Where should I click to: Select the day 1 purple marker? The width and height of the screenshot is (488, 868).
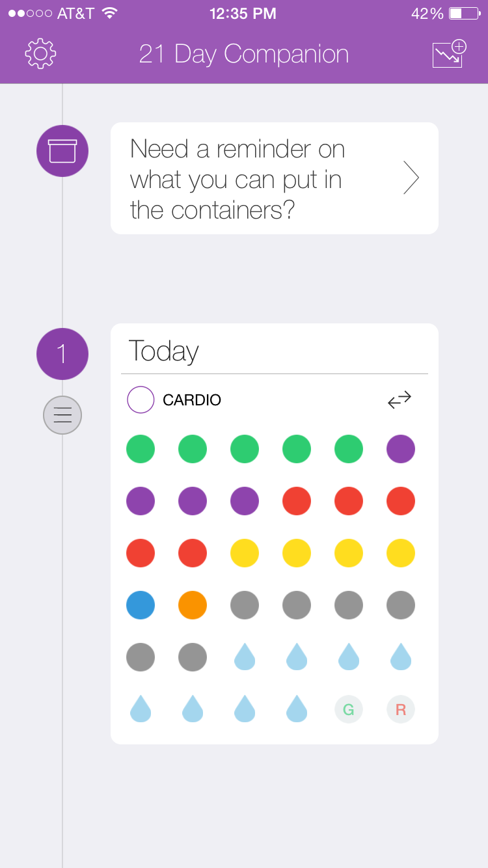click(x=62, y=354)
